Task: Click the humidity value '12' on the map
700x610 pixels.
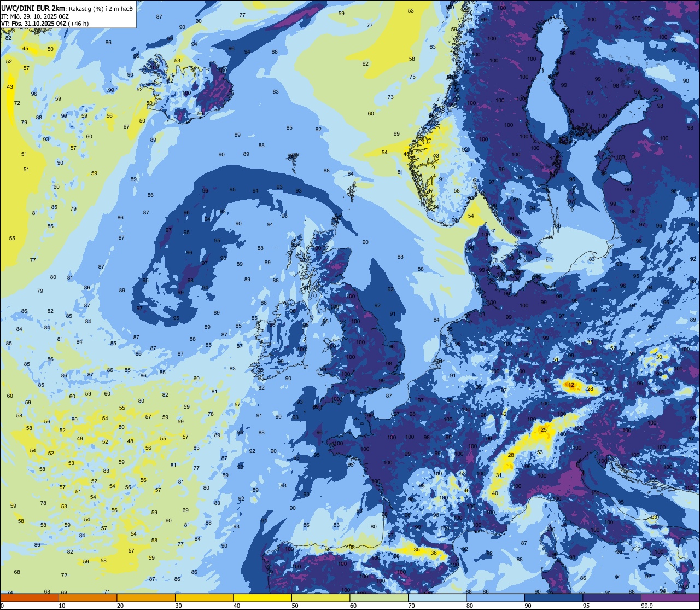Action: pos(571,385)
